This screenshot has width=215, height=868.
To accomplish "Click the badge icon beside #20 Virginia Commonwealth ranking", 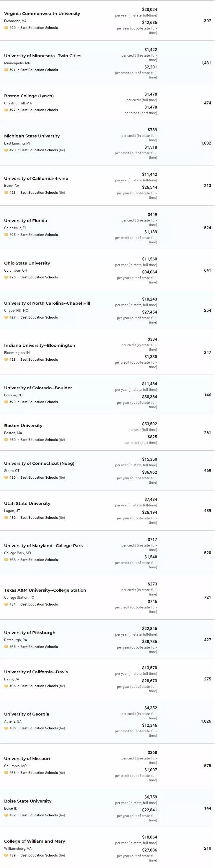I will 6,28.
